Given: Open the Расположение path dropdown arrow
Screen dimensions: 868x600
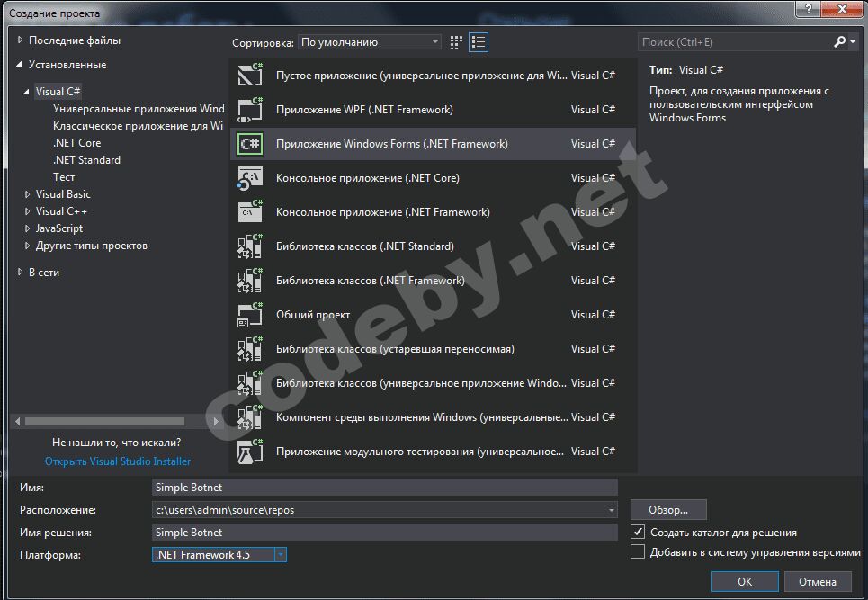Looking at the screenshot, I should (611, 510).
